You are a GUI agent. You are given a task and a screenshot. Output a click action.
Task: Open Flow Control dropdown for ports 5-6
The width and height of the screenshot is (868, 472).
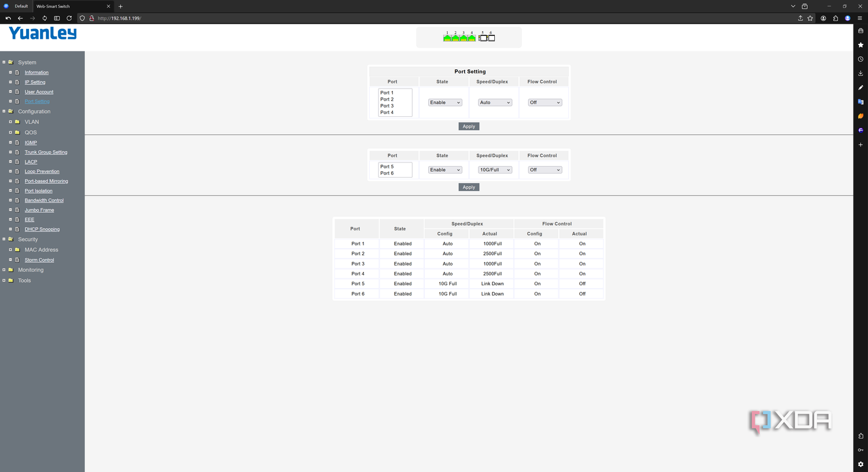coord(545,170)
